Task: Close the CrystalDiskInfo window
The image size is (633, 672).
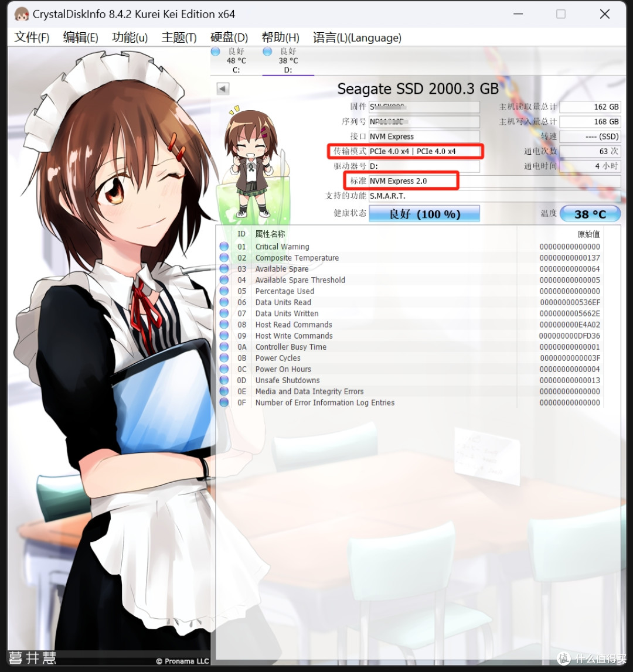Action: tap(605, 14)
